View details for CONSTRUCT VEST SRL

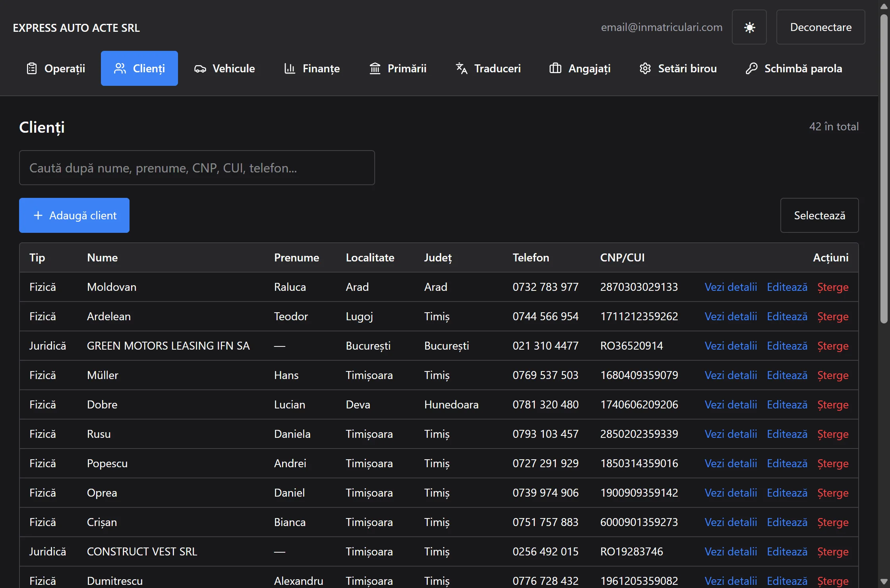tap(731, 551)
